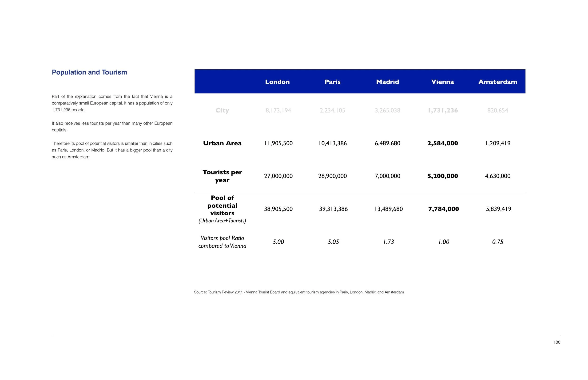
Task: Click the faded City row label
Action: pyautogui.click(x=222, y=111)
